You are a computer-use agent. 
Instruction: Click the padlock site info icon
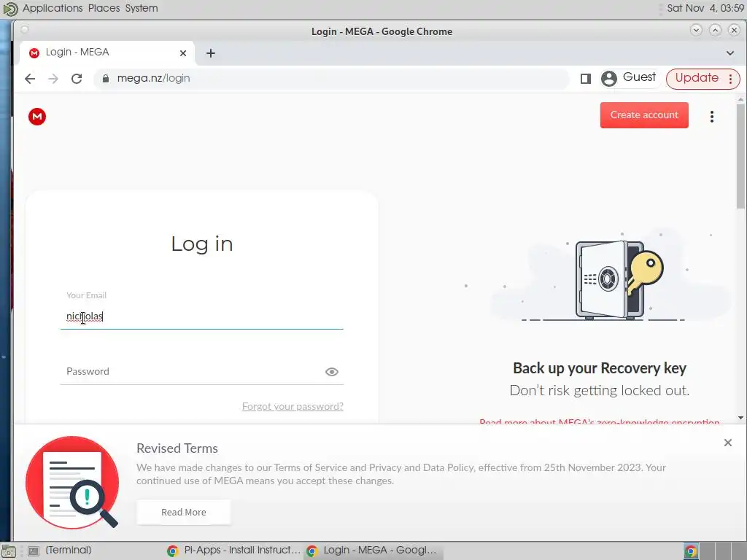click(106, 79)
